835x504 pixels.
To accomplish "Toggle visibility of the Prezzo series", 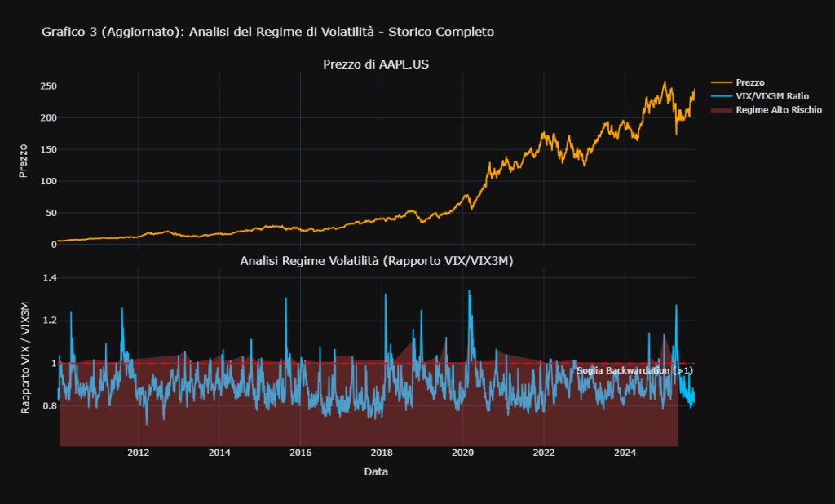I will (x=750, y=82).
